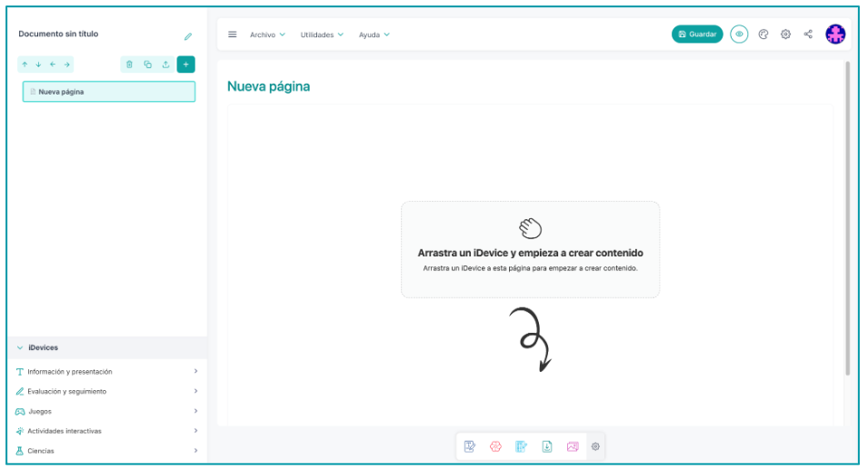
Task: Open the Archivo dropdown menu
Action: [x=267, y=35]
